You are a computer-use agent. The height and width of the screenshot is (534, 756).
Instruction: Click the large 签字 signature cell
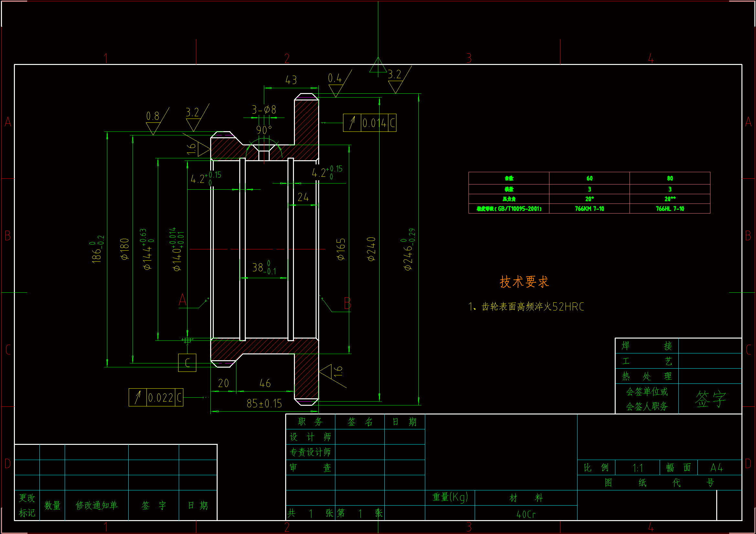click(710, 399)
